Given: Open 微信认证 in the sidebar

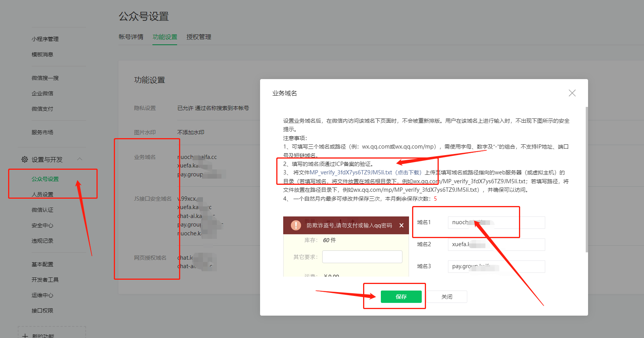Looking at the screenshot, I should pyautogui.click(x=42, y=210).
